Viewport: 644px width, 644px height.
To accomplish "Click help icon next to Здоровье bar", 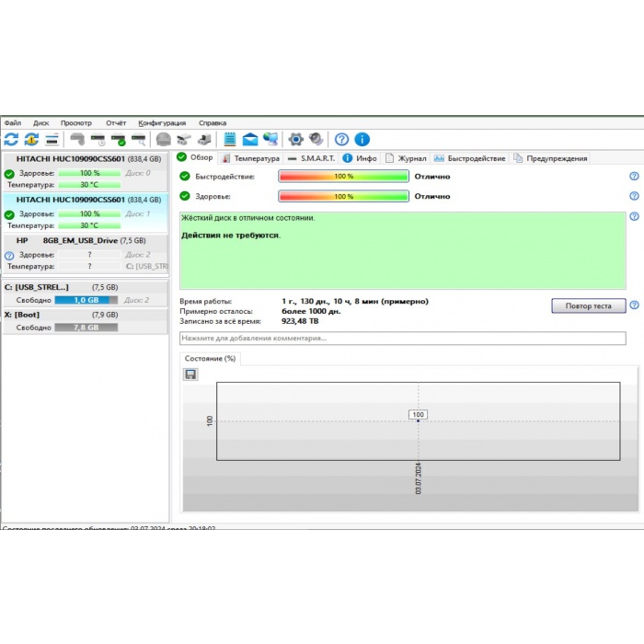I will tap(634, 196).
